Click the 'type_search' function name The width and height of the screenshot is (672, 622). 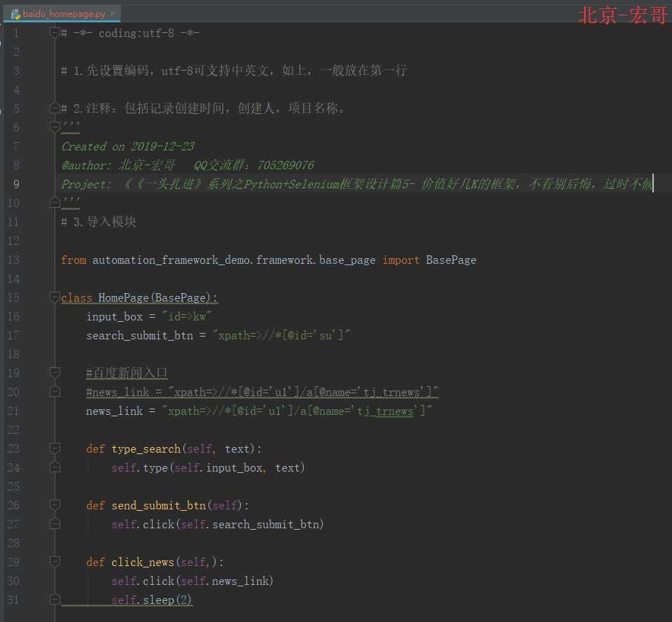point(146,449)
